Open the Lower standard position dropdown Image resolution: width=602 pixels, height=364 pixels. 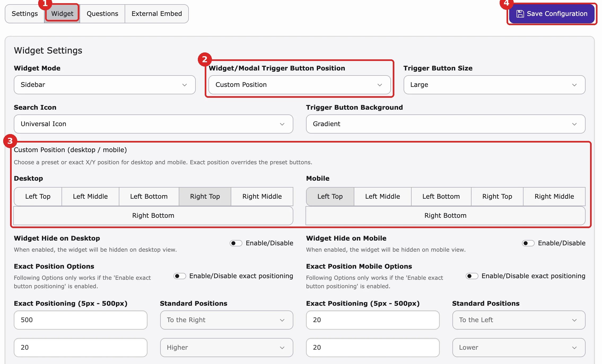pos(519,348)
